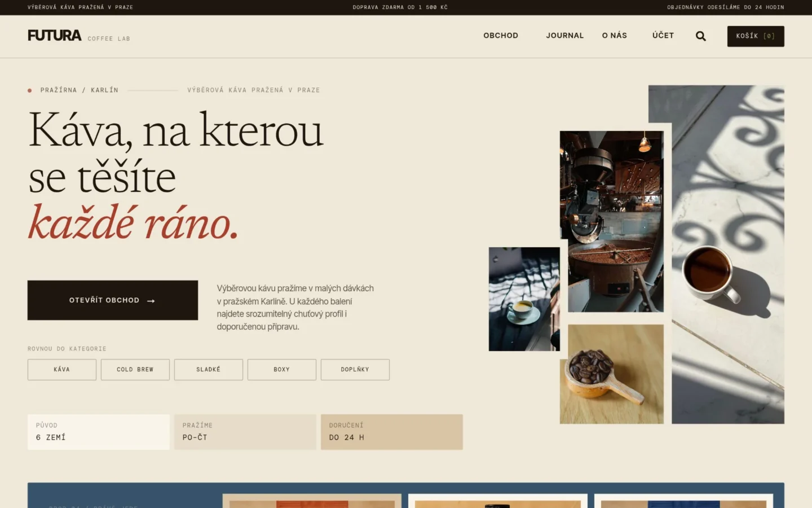
Task: Select the Sladké category button
Action: (209, 370)
